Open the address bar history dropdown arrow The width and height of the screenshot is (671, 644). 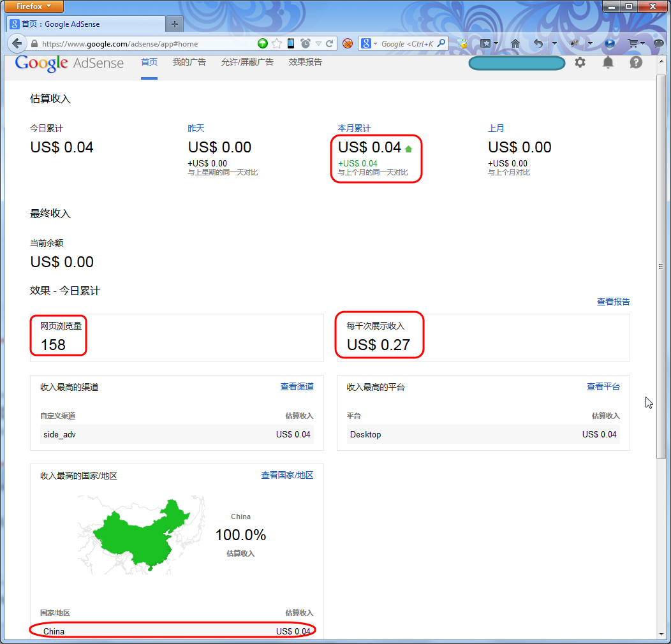318,43
